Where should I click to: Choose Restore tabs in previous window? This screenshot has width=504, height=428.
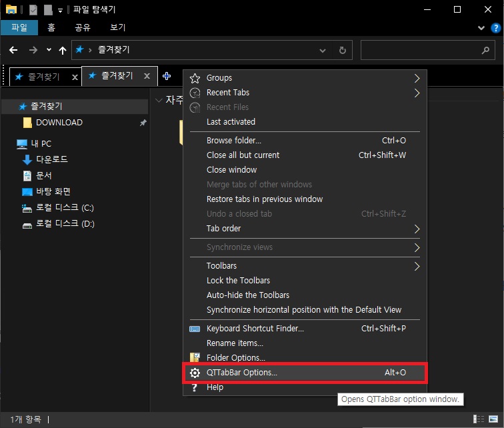[305, 199]
